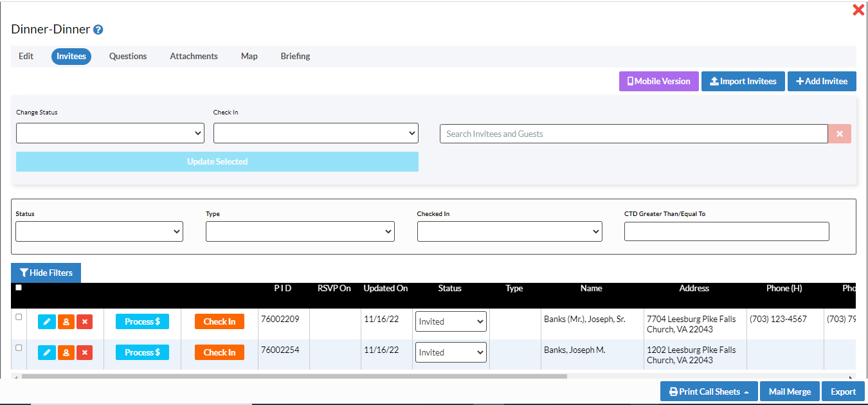Switch to the Briefing tab
Image resolution: width=868 pixels, height=405 pixels.
point(295,57)
